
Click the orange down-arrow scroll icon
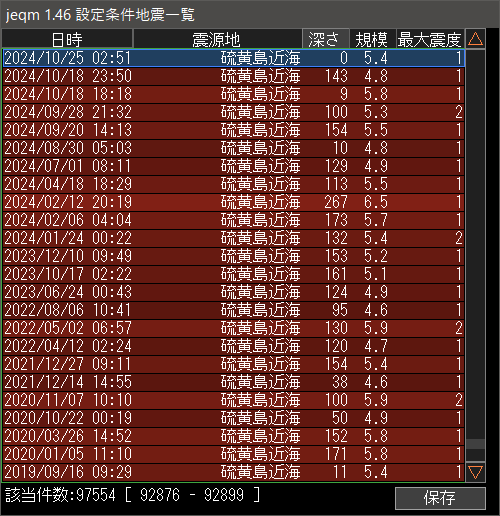(x=475, y=472)
